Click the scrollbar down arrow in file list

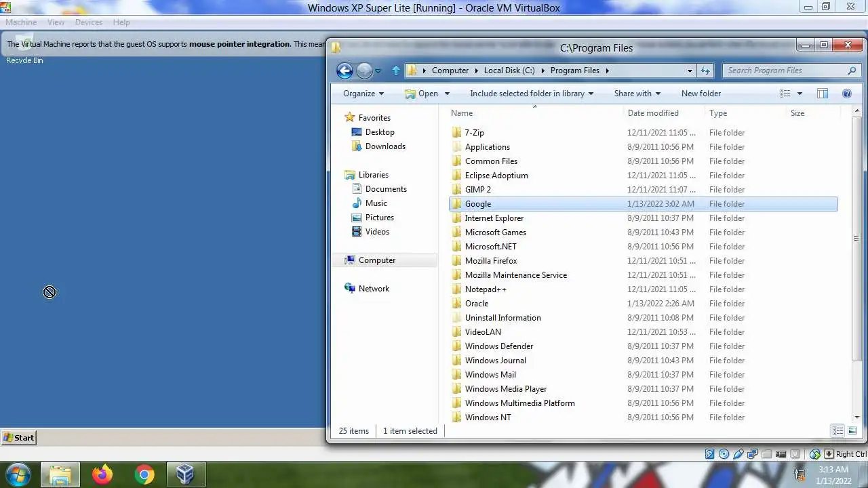pos(856,418)
